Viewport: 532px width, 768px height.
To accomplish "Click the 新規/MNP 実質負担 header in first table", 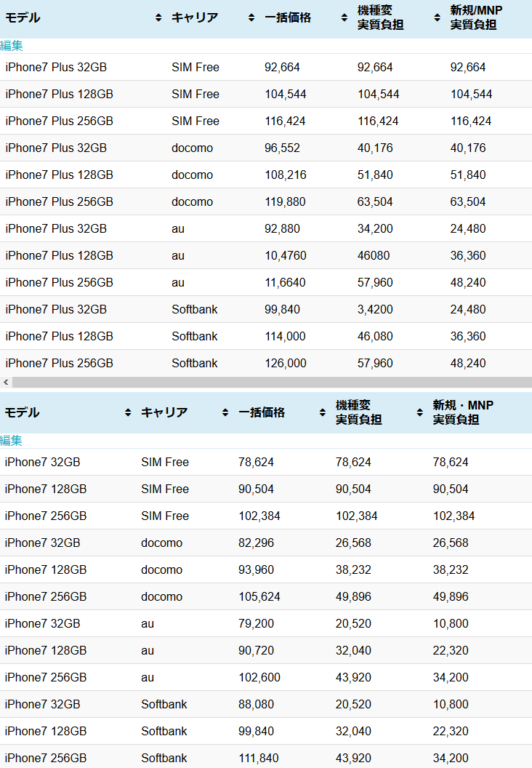I will [476, 17].
